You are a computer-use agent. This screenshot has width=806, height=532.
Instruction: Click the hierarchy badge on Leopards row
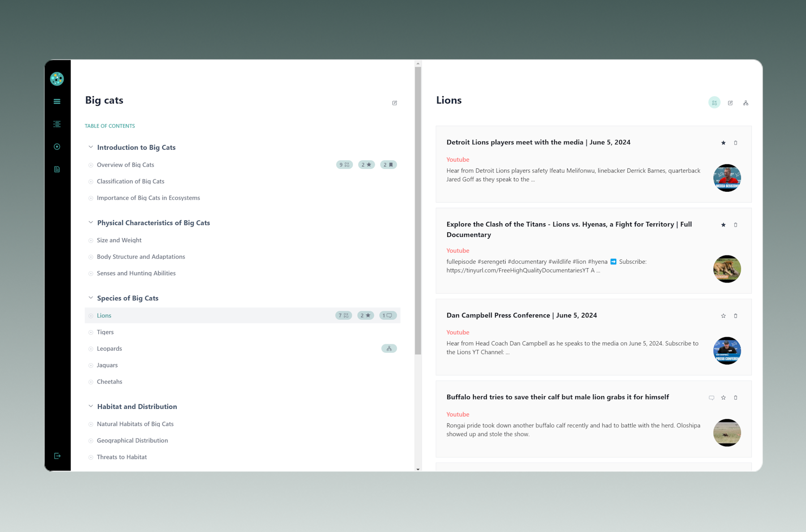(389, 348)
